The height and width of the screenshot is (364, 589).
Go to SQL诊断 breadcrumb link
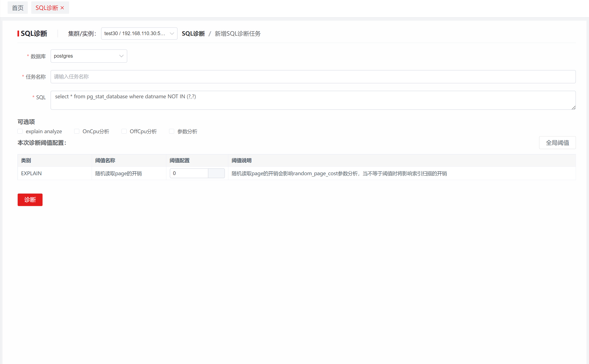[193, 34]
